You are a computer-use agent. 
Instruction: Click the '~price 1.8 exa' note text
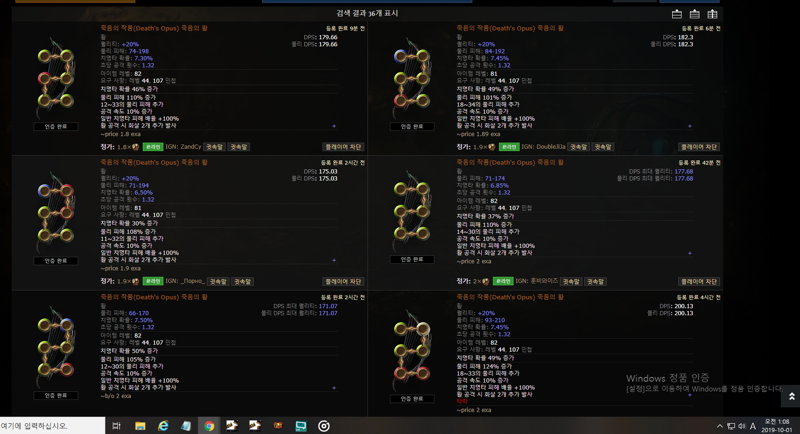tap(120, 134)
